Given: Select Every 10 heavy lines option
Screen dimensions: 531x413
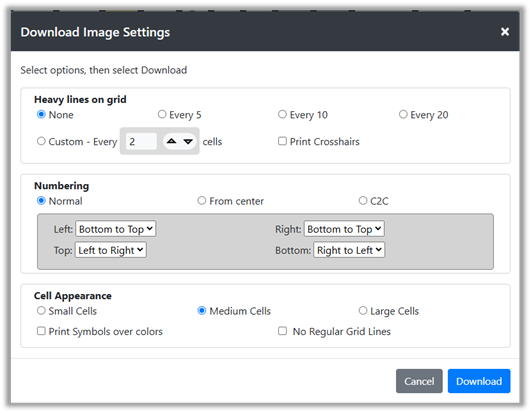Looking at the screenshot, I should pyautogui.click(x=282, y=114).
